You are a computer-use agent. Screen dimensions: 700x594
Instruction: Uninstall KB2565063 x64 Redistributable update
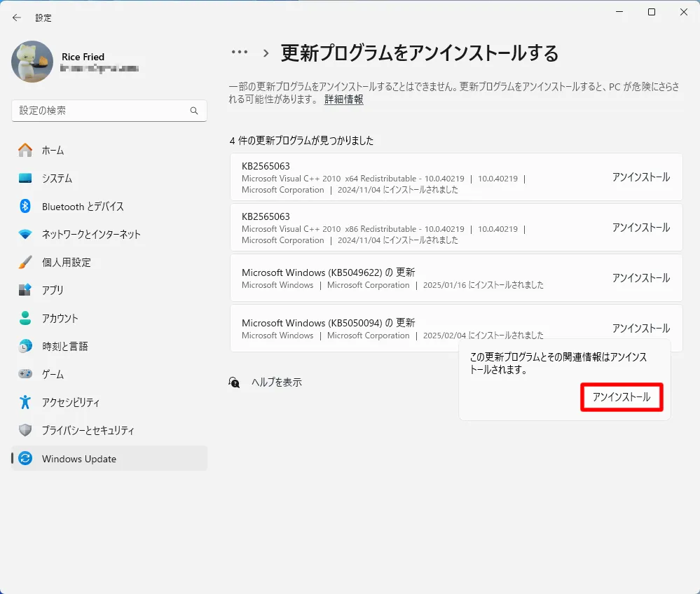640,177
